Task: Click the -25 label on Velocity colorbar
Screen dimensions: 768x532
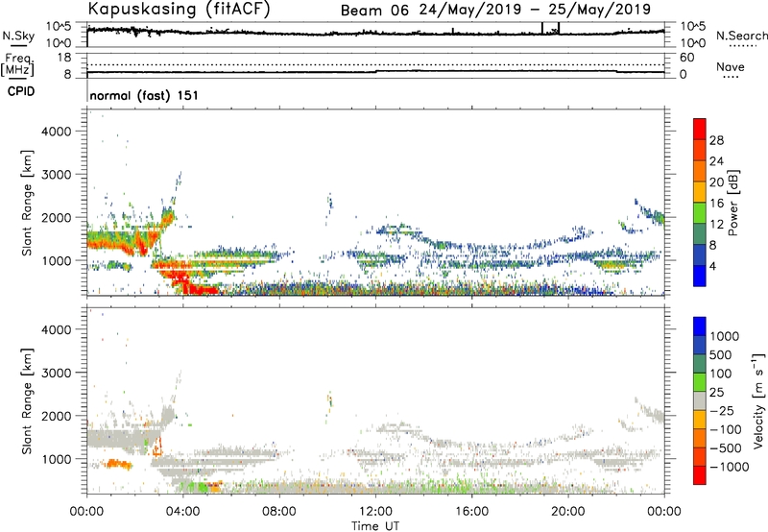Action: (x=722, y=410)
